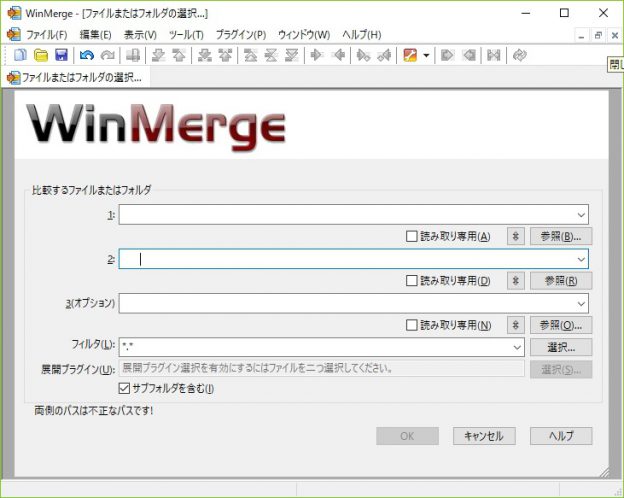624x498 pixels.
Task: Click the inner document restore button
Action: point(598,35)
